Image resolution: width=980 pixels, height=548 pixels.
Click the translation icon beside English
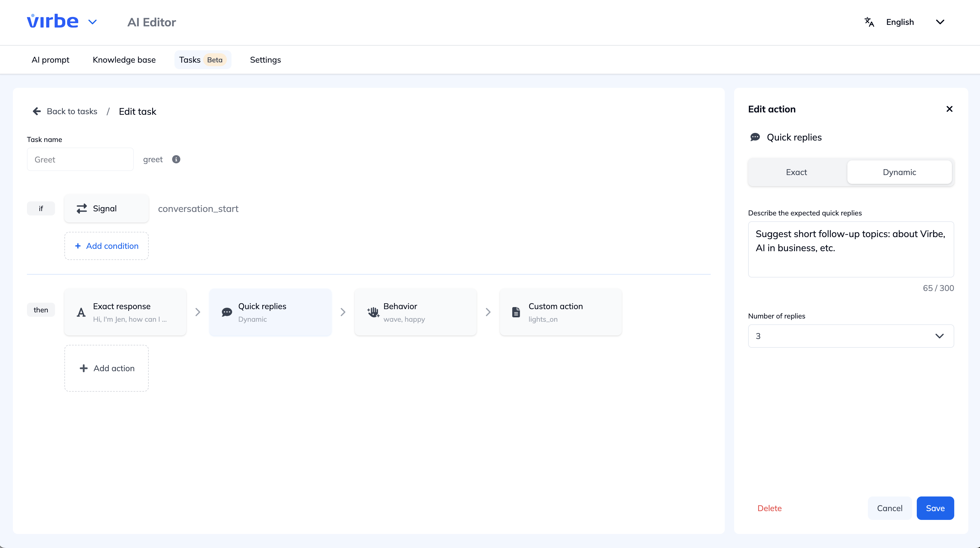pyautogui.click(x=869, y=22)
